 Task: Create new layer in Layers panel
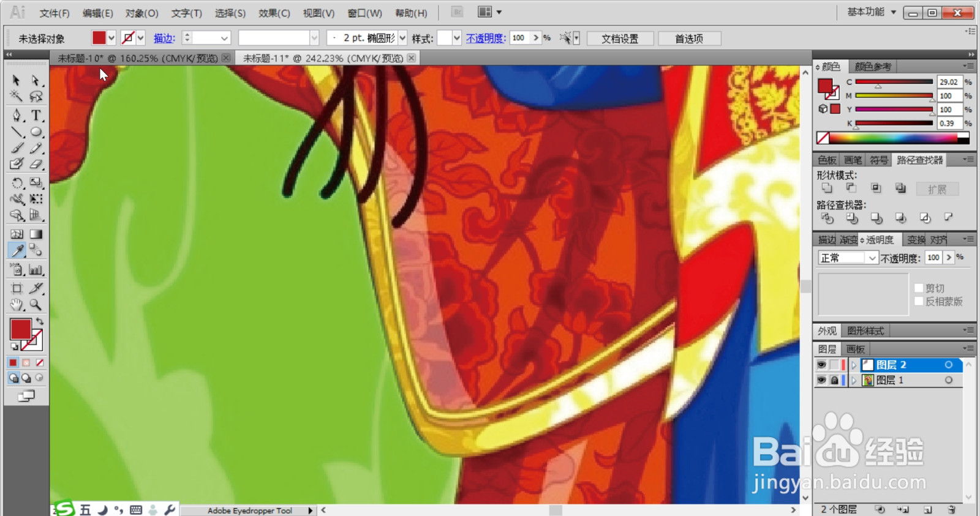coord(928,509)
